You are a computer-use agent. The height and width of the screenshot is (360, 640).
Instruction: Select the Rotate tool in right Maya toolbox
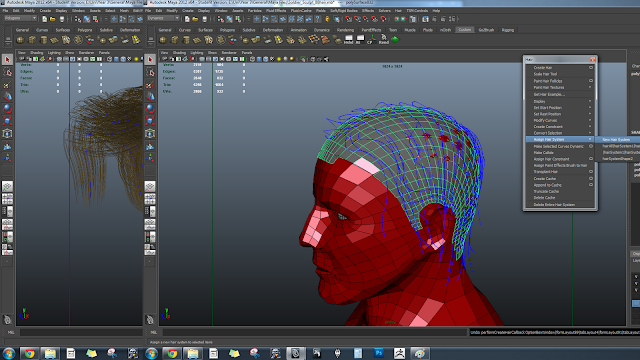coord(150,109)
